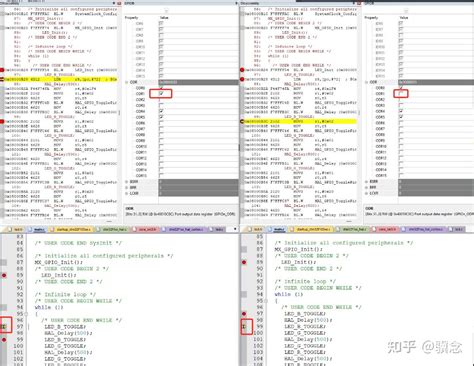
Task: Click breakpoint dot on LED_Init BL.W line, right disassembly
Action: click(x=242, y=70)
